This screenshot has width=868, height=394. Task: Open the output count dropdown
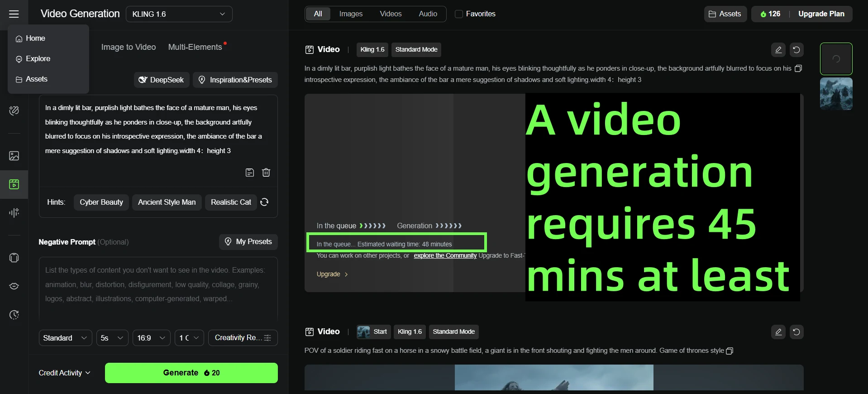coord(189,338)
